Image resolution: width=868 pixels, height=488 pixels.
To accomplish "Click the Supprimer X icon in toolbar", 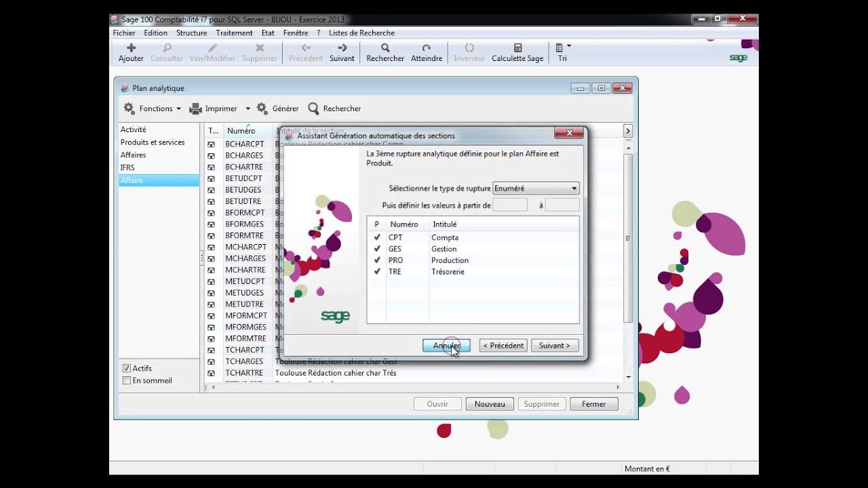I will 259,47.
